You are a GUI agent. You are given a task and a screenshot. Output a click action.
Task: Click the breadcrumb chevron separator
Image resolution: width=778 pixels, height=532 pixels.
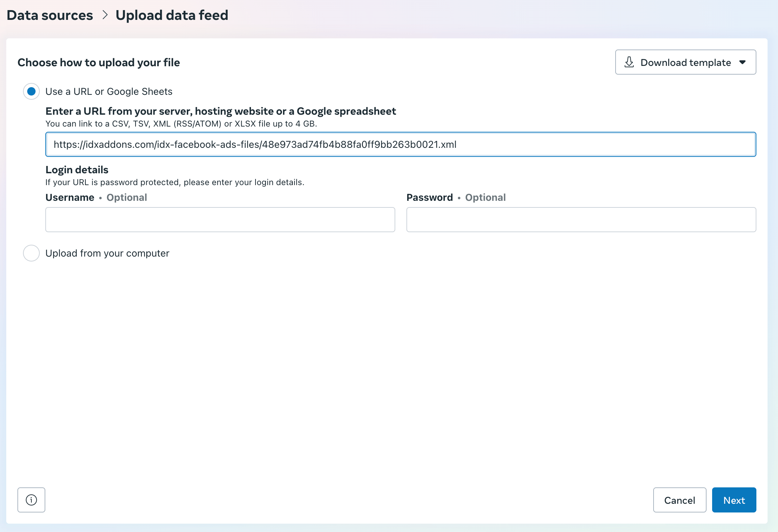pos(105,15)
